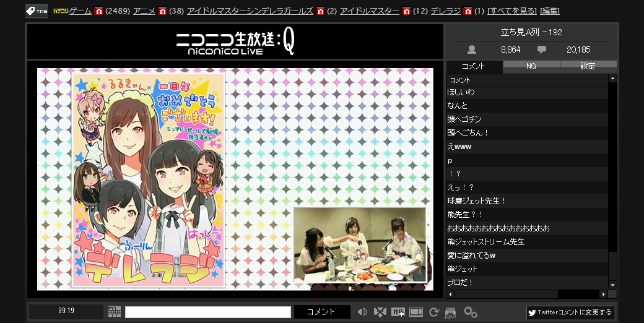
Task: Click the reload player icon
Action: (434, 312)
